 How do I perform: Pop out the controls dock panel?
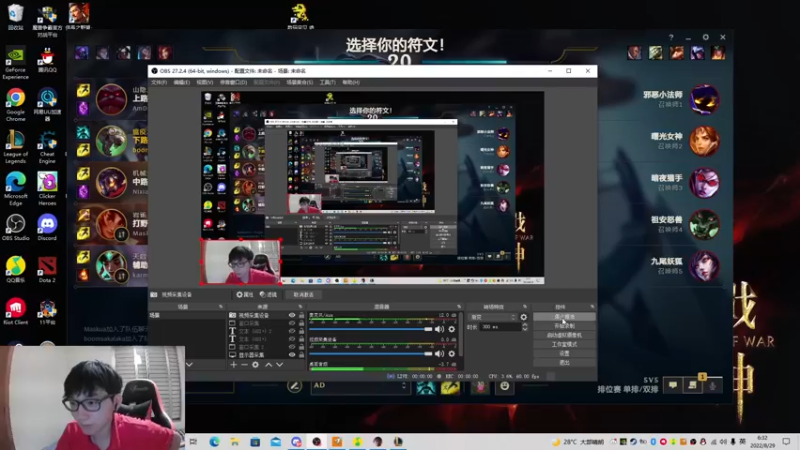[x=592, y=307]
